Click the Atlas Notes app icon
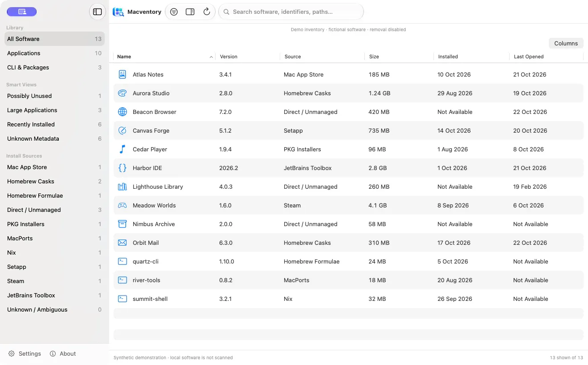588x365 pixels. [x=122, y=75]
